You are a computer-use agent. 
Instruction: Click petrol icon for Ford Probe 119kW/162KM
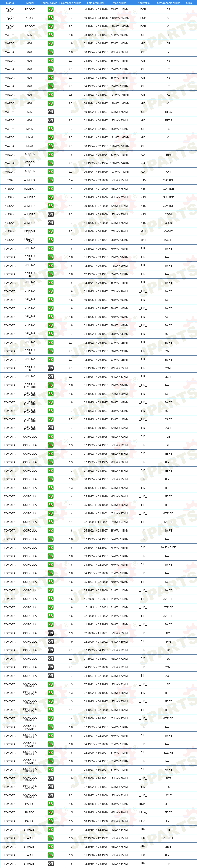(x=50, y=18)
